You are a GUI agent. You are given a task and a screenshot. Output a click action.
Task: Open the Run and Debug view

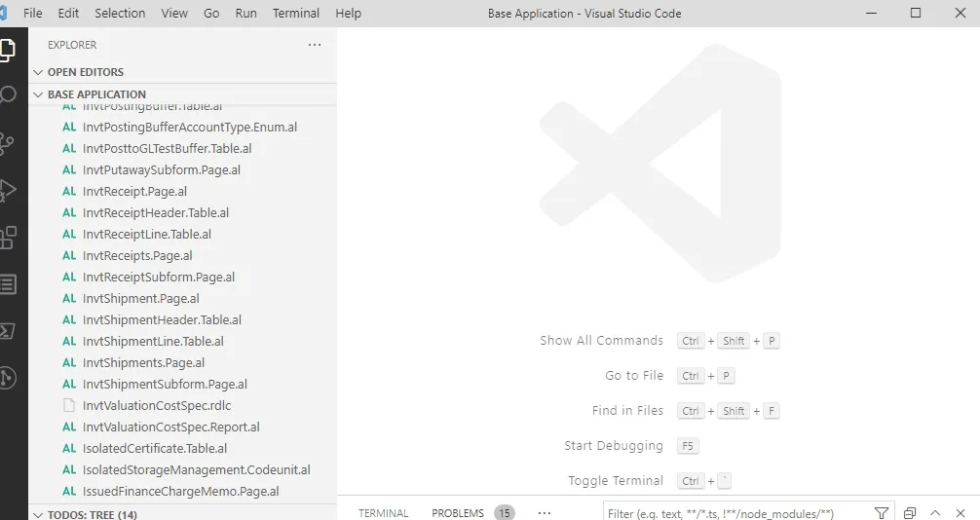point(6,191)
